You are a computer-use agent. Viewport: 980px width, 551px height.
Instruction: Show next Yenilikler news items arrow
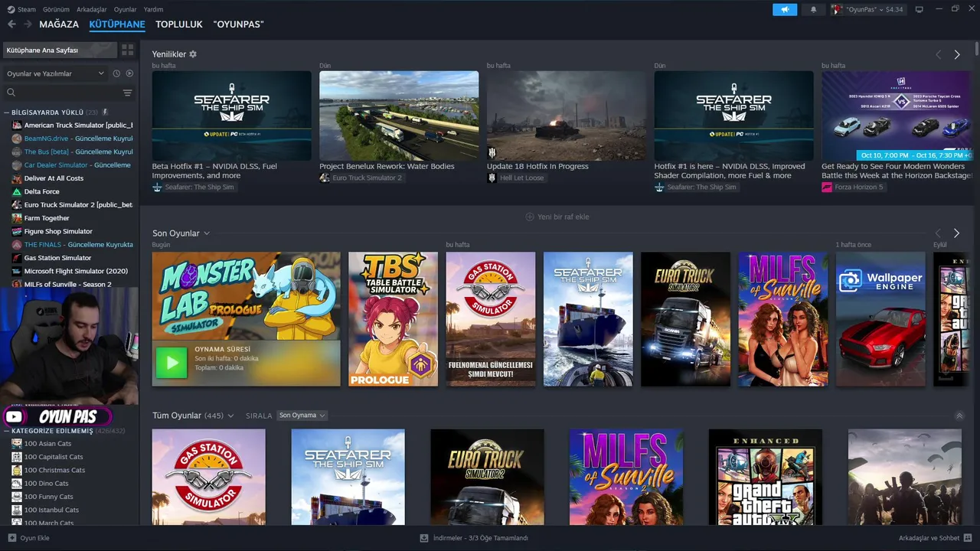[956, 54]
